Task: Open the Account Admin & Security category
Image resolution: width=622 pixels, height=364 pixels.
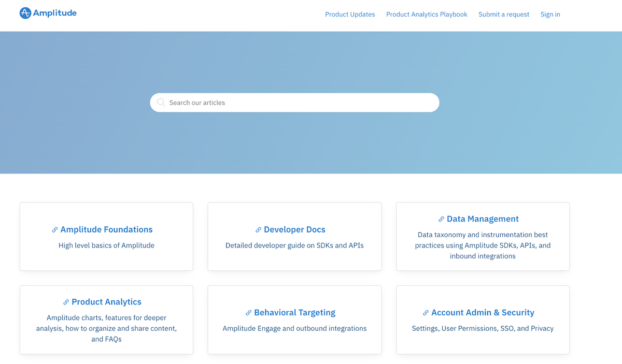Action: click(x=483, y=320)
